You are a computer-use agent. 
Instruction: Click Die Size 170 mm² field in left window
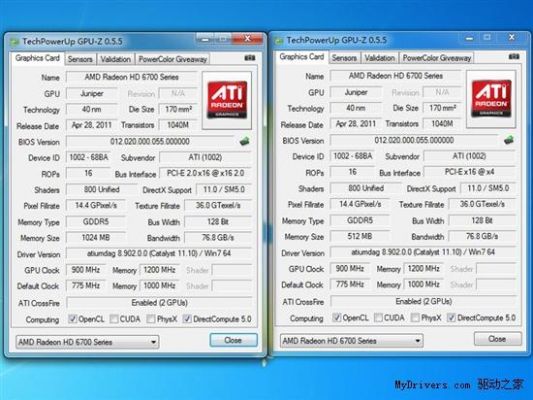(x=178, y=109)
